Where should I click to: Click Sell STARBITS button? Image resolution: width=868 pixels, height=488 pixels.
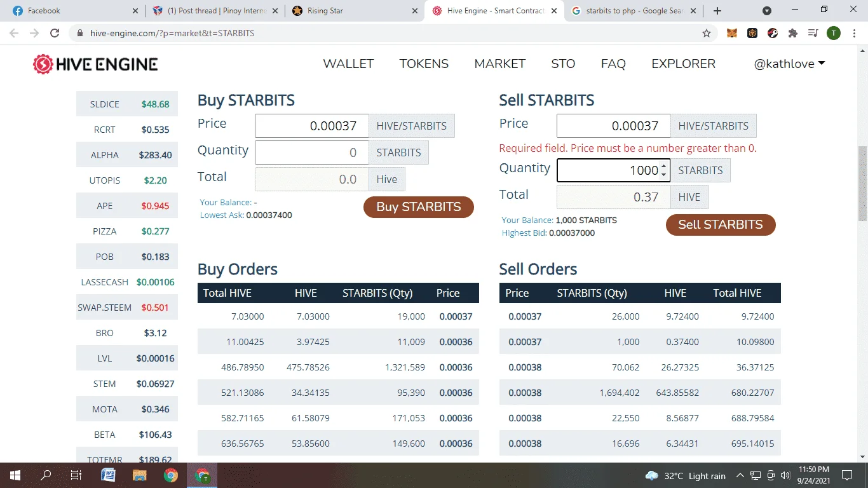[x=721, y=225]
